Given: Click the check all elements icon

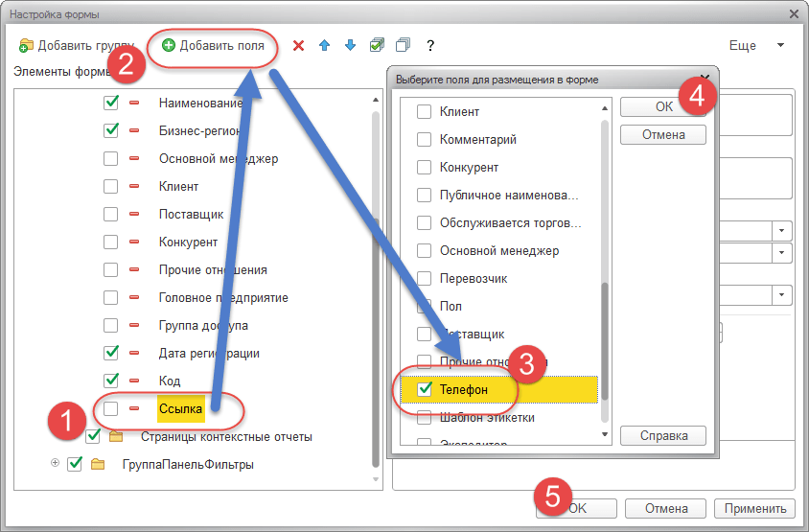Looking at the screenshot, I should tap(377, 45).
